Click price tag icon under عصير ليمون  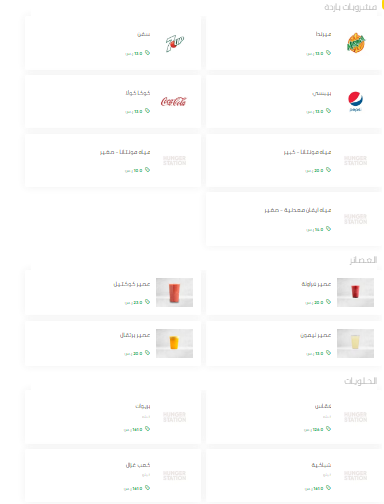[328, 353]
